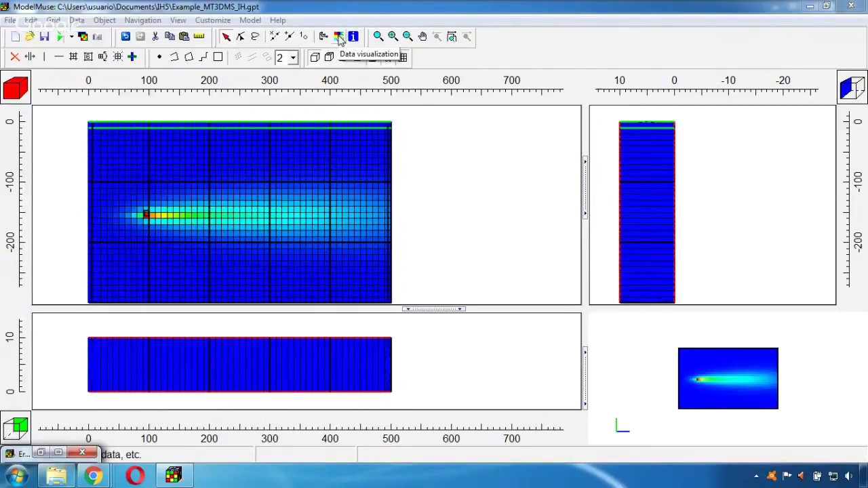
Task: Select the create rectangle object tool
Action: click(x=218, y=57)
